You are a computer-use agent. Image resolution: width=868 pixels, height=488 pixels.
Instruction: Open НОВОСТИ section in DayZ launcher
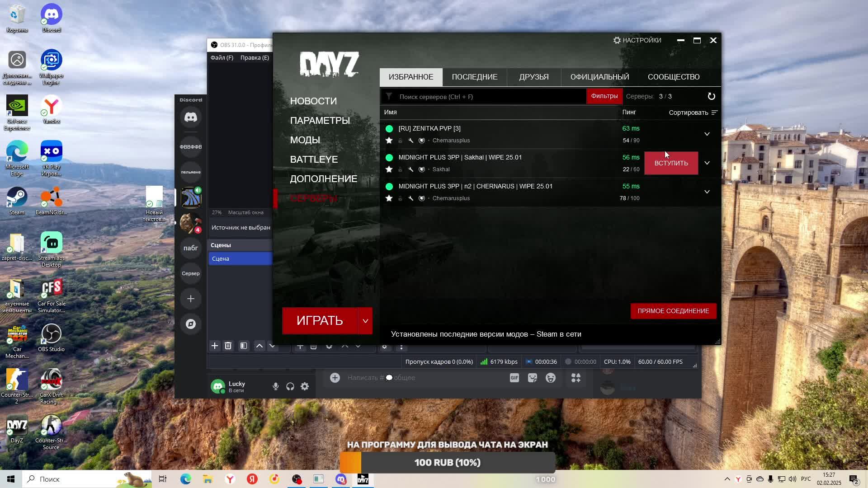coord(313,101)
